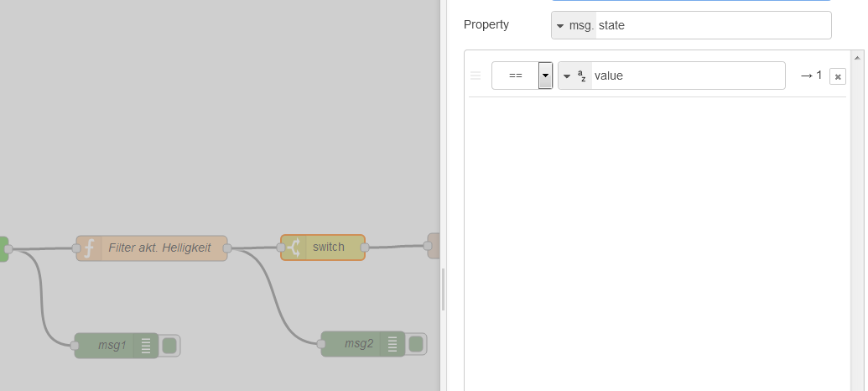The height and width of the screenshot is (391, 868).
Task: Click the rule value input field
Action: point(688,76)
